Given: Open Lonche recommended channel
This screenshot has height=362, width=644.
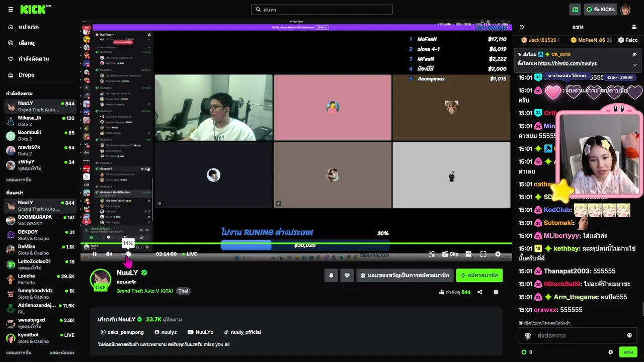Looking at the screenshot, I should [40, 279].
